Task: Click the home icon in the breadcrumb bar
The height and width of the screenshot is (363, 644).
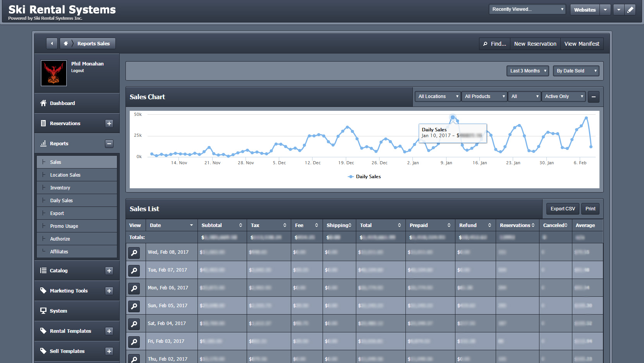Action: click(66, 43)
